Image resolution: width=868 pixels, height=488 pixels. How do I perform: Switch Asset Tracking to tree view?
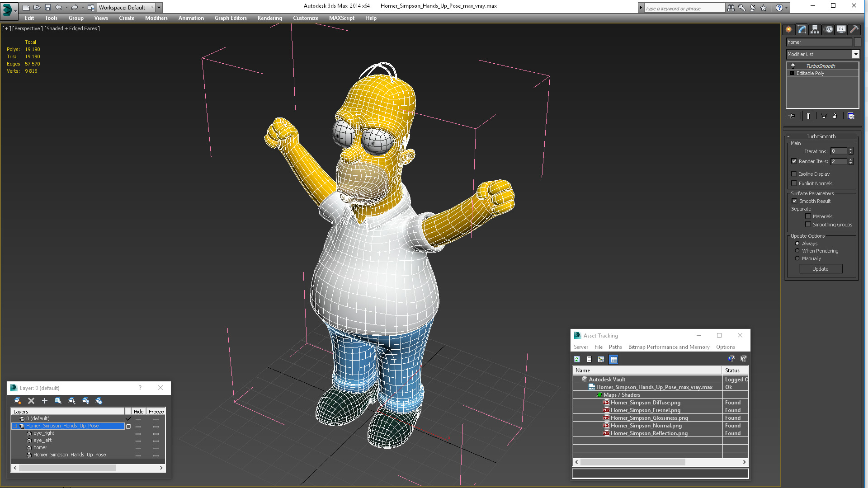(601, 359)
